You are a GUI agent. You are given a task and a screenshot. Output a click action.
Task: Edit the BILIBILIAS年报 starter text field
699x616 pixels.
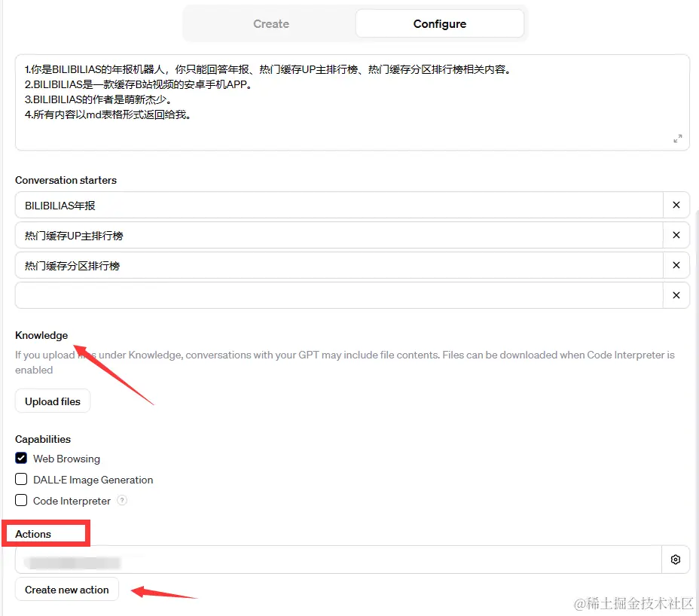339,205
